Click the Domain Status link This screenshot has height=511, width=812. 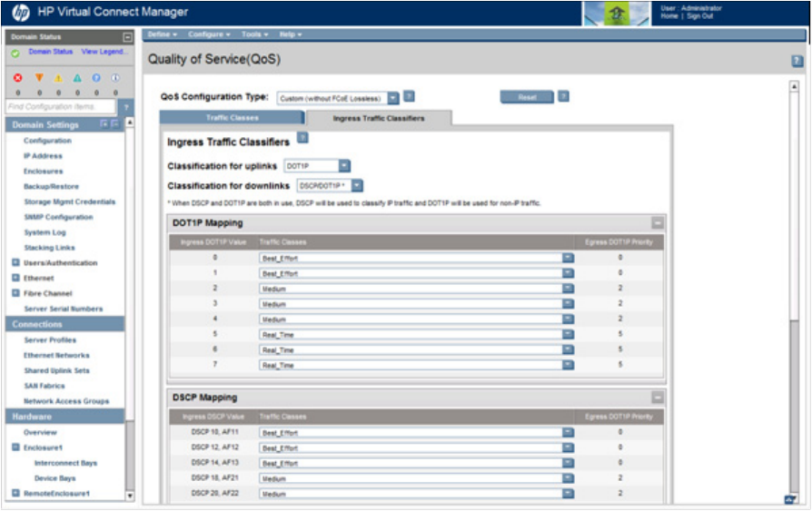click(51, 52)
